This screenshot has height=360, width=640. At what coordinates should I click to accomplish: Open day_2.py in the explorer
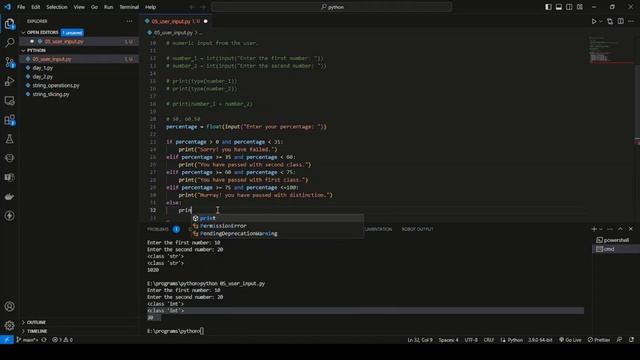pos(43,77)
